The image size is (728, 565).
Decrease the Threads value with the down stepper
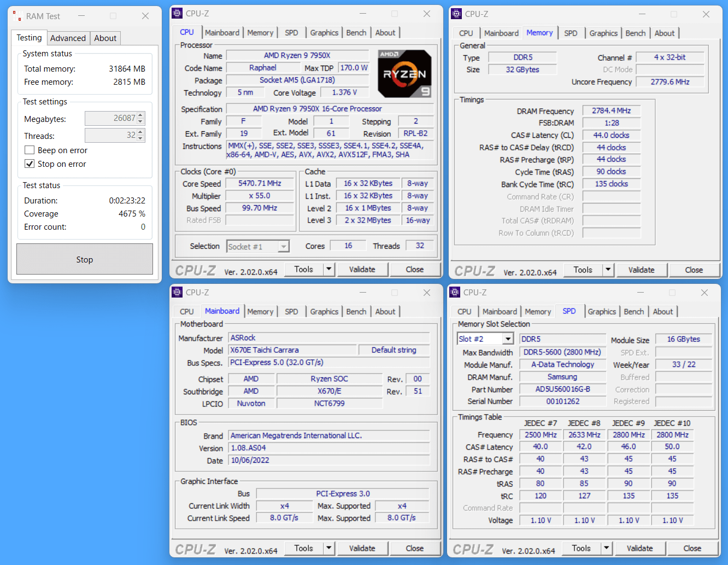click(x=140, y=138)
